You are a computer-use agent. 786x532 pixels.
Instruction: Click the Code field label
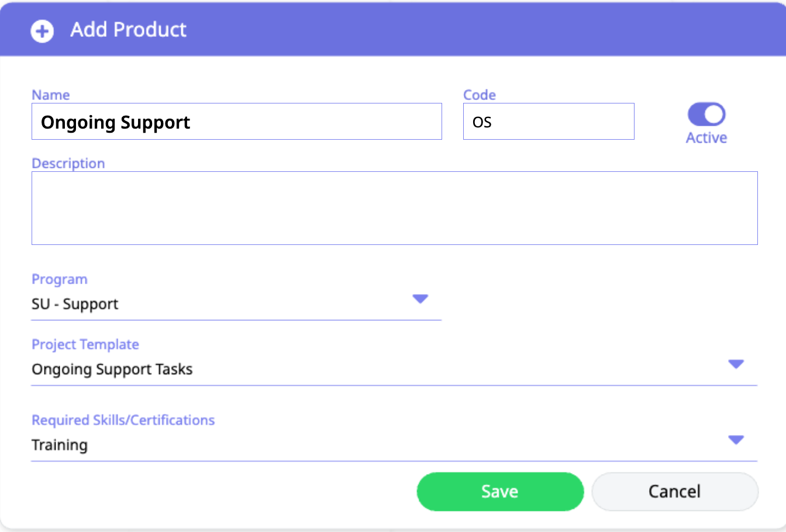[x=480, y=95]
